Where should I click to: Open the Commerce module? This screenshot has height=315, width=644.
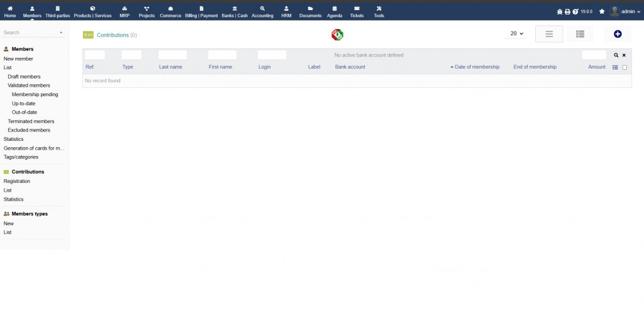170,12
